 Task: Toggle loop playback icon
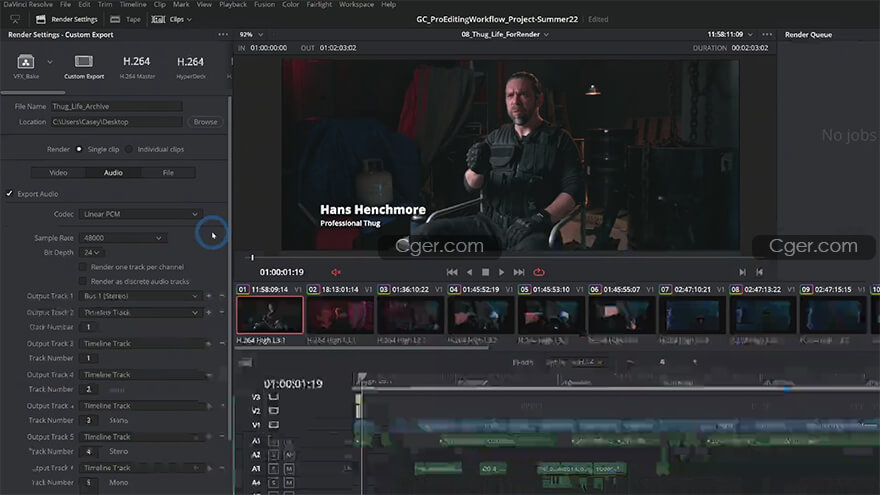tap(539, 272)
